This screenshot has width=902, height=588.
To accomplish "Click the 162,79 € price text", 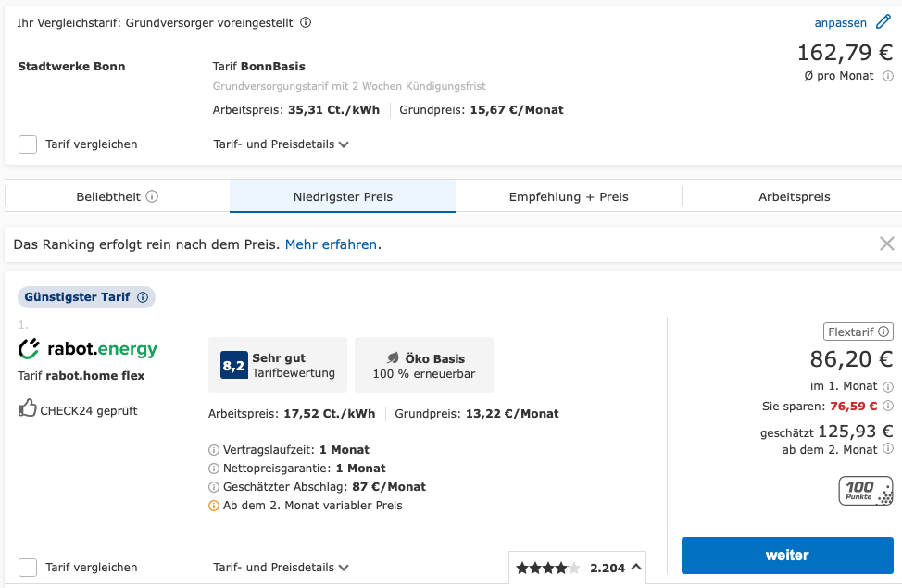I will [x=845, y=53].
